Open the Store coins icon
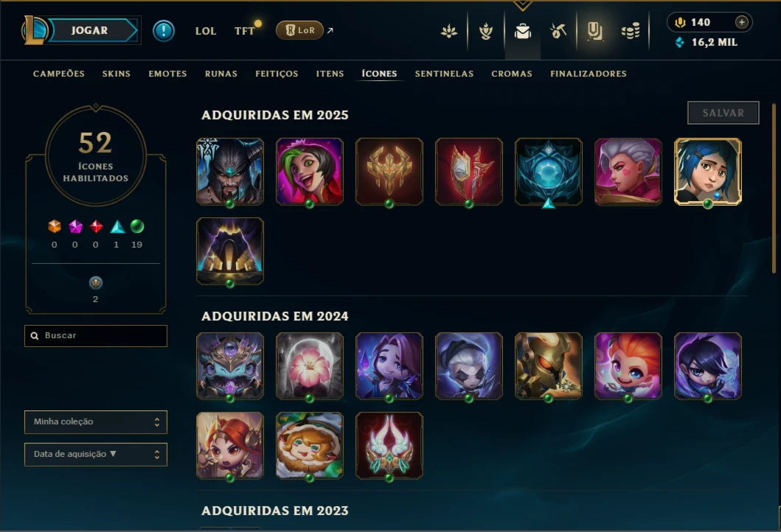Screen dimensions: 781x532 [x=631, y=32]
